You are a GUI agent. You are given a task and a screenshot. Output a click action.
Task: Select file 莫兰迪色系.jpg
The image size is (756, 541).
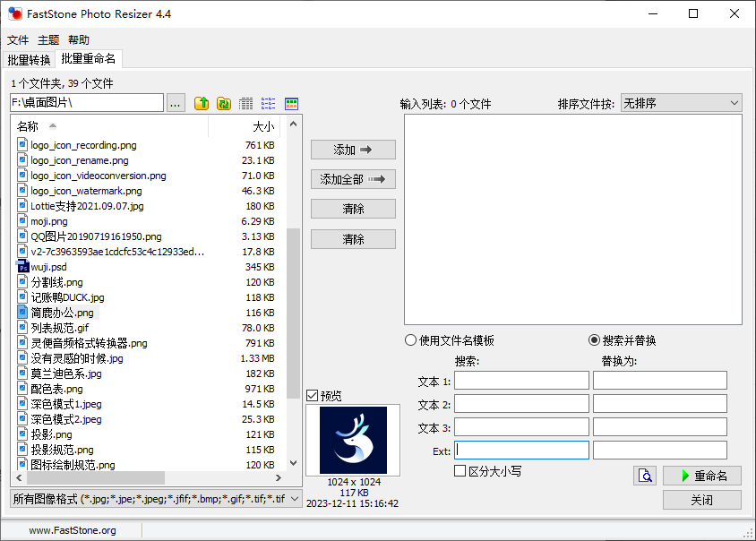[66, 374]
